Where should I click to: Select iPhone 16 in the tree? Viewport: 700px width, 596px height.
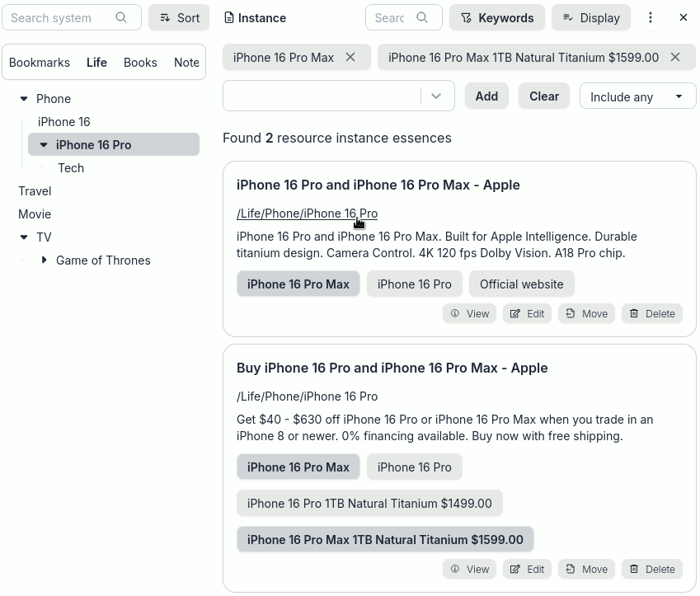pos(63,121)
